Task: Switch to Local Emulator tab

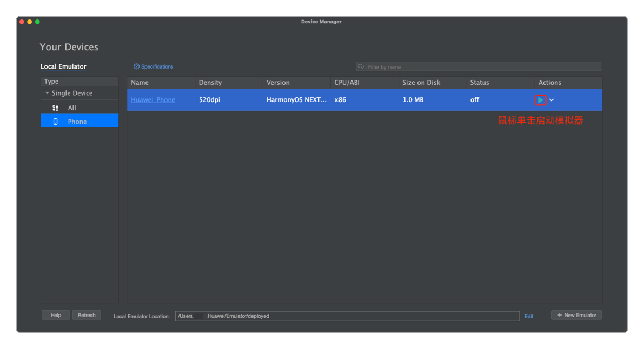Action: pyautogui.click(x=63, y=66)
